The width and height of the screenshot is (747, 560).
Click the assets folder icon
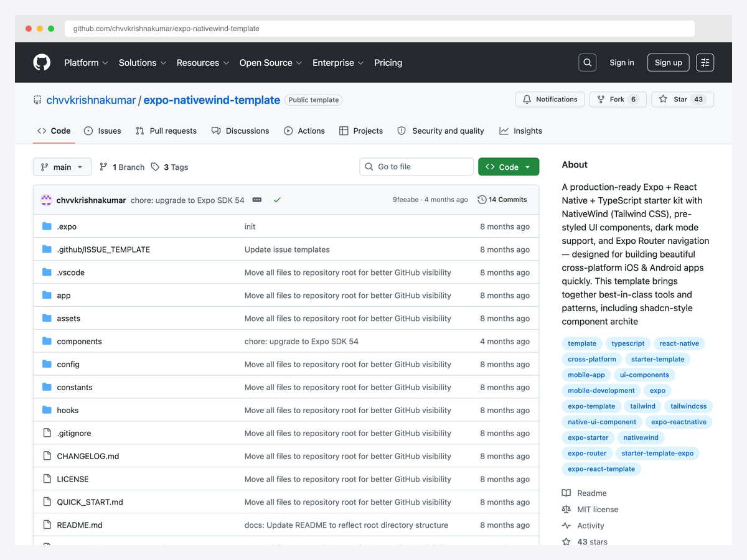click(47, 319)
